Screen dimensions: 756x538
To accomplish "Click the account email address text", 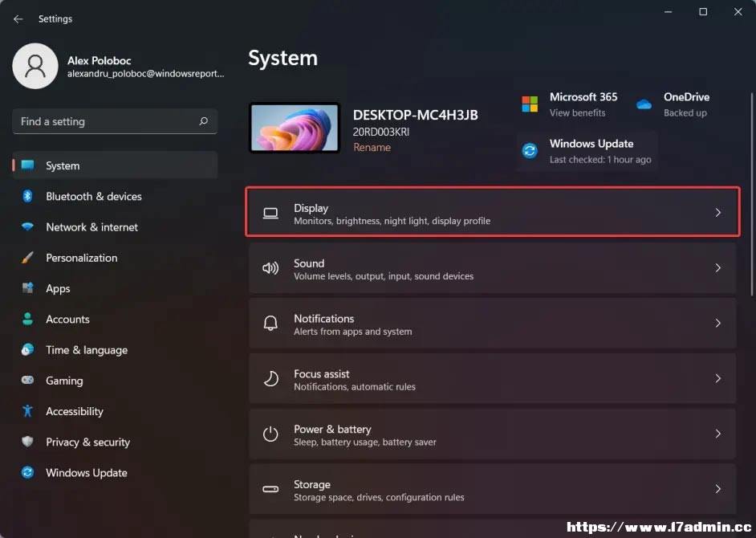I will click(x=145, y=74).
